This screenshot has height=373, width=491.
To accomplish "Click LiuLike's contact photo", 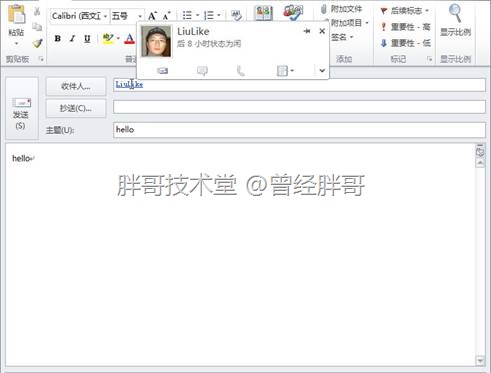I will click(156, 41).
